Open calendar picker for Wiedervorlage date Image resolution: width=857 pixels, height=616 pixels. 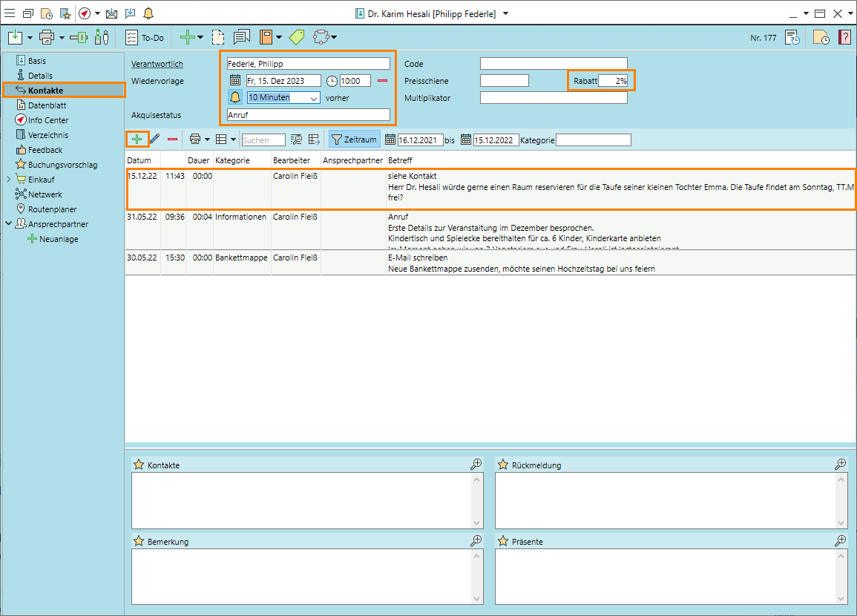point(235,81)
